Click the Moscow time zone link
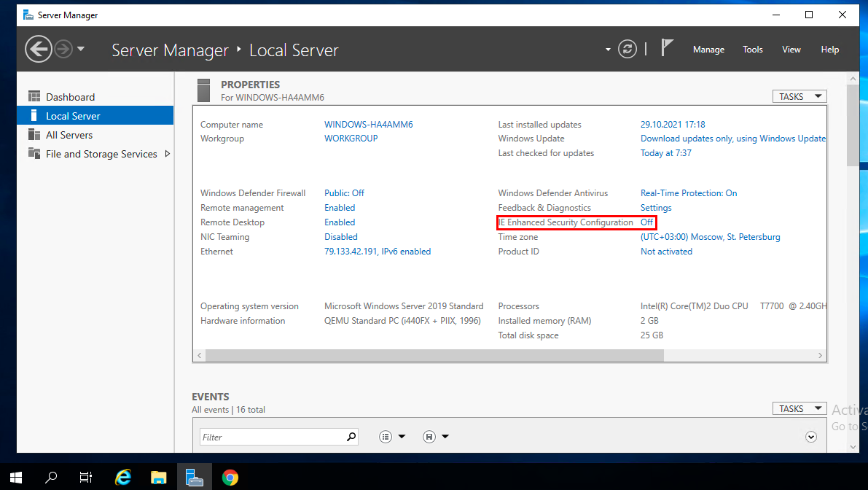 pos(711,237)
